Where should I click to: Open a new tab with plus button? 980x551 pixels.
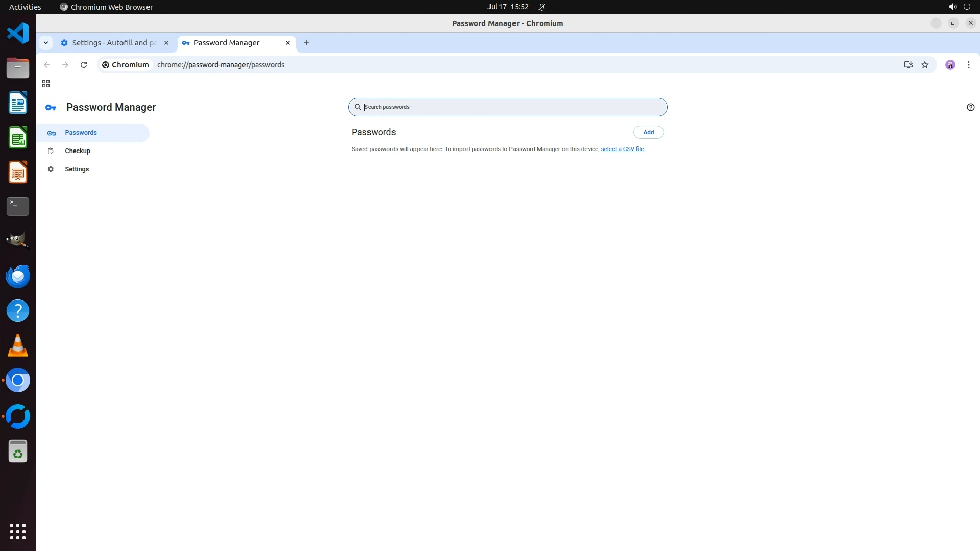306,43
